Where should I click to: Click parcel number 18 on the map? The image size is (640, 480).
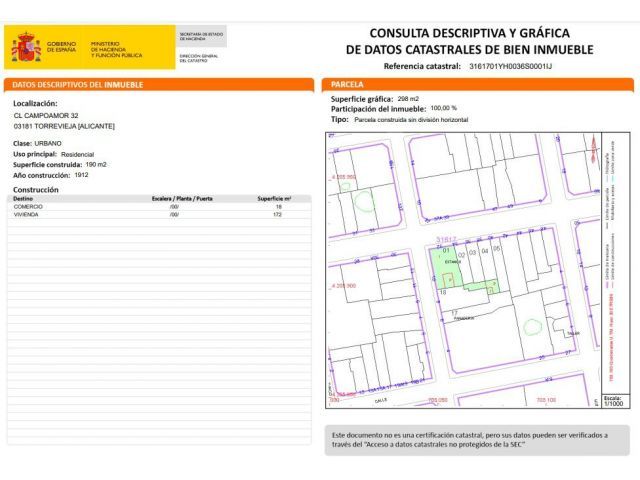click(x=443, y=292)
